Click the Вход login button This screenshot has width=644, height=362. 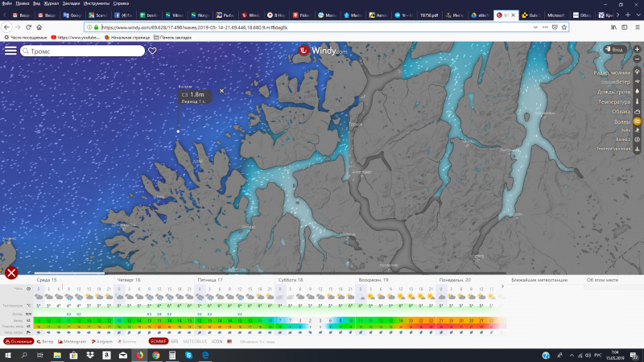click(x=613, y=50)
